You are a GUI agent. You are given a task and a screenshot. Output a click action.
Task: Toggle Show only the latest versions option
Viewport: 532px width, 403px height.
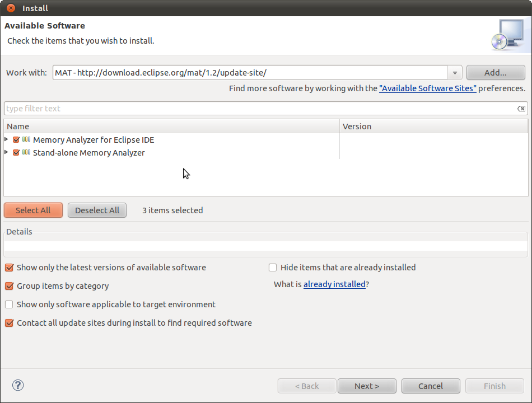click(x=9, y=268)
